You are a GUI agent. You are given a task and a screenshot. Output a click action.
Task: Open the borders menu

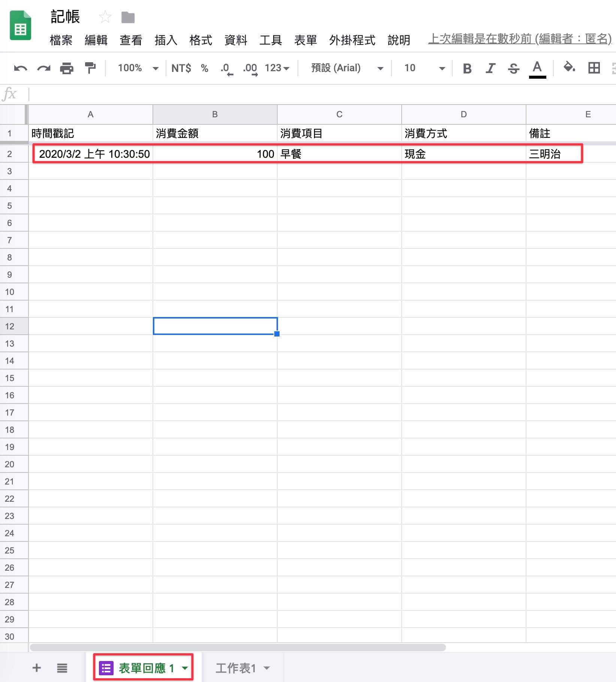point(594,68)
